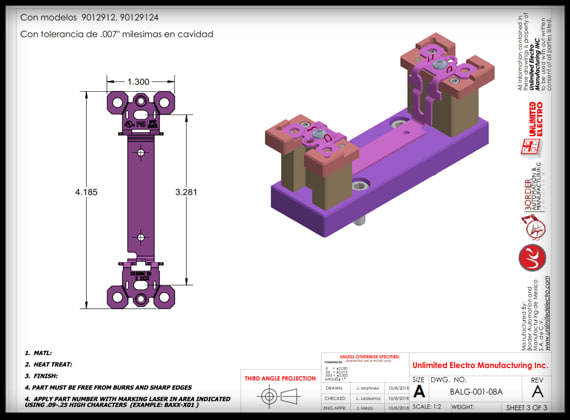The image size is (570, 420).
Task: Click 'SHEET 3 OF 3' label
Action: 527,408
